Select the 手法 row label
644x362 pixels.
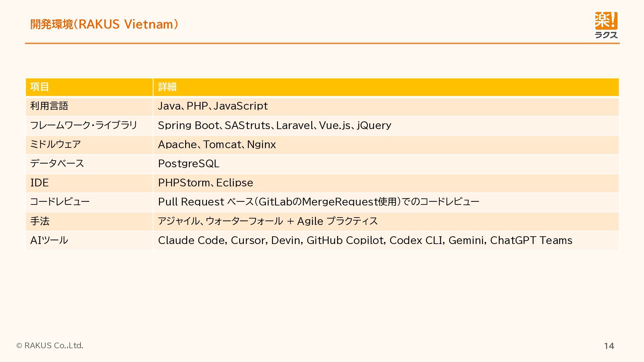click(x=40, y=221)
